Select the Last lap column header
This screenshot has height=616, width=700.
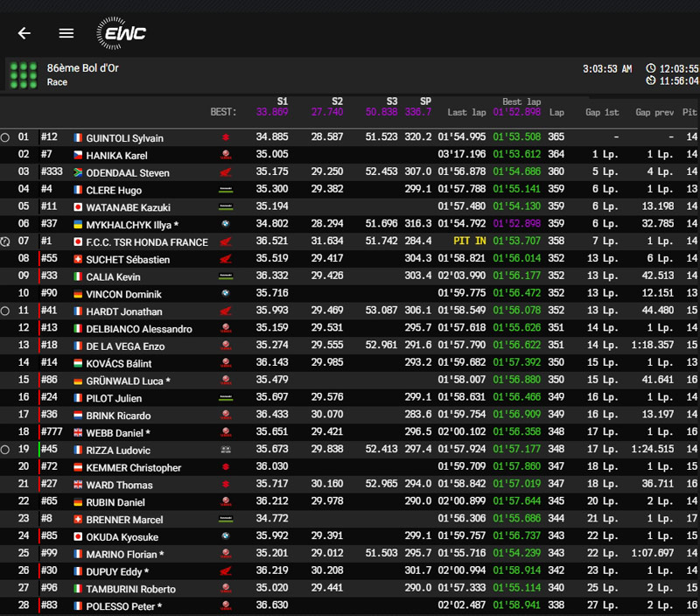click(x=467, y=113)
